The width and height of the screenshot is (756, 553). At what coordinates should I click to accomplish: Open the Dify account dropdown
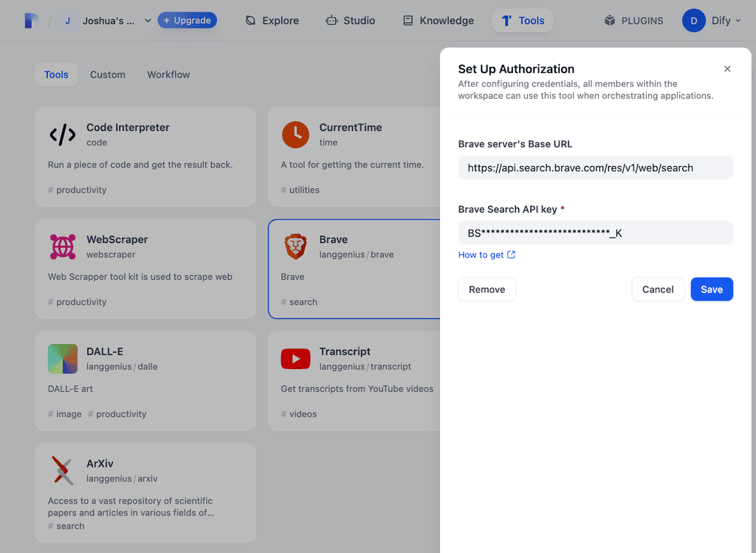pos(712,21)
